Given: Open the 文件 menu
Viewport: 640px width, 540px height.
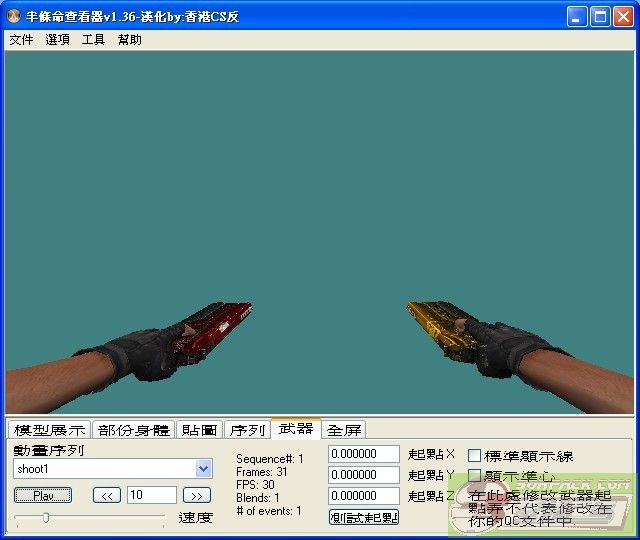Looking at the screenshot, I should (x=21, y=40).
